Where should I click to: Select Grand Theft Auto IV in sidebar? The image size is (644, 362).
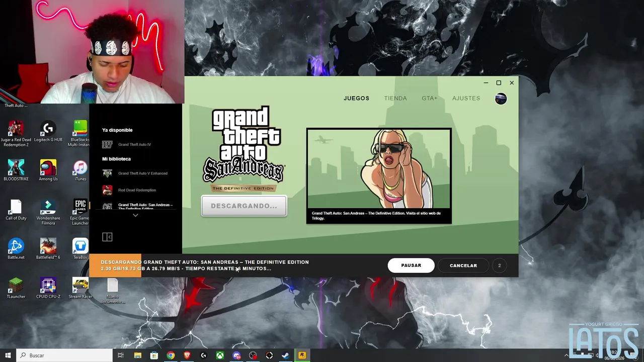[134, 144]
